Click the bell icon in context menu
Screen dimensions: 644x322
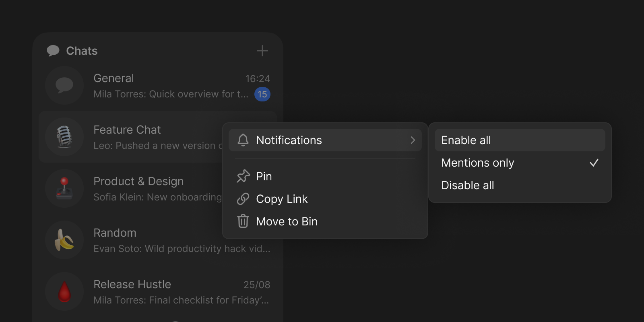point(243,140)
